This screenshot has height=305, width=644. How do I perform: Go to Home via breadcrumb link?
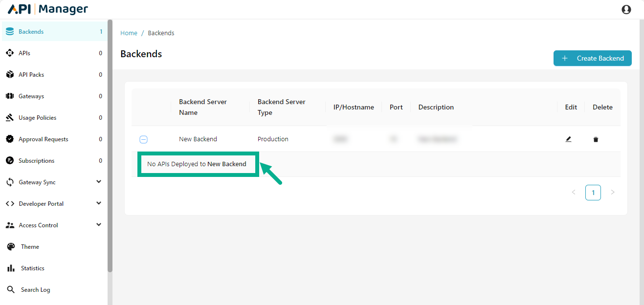pos(129,33)
